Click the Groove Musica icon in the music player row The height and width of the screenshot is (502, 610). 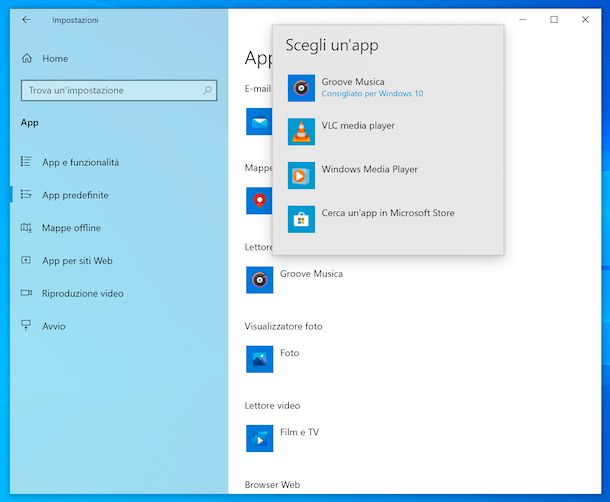click(259, 280)
